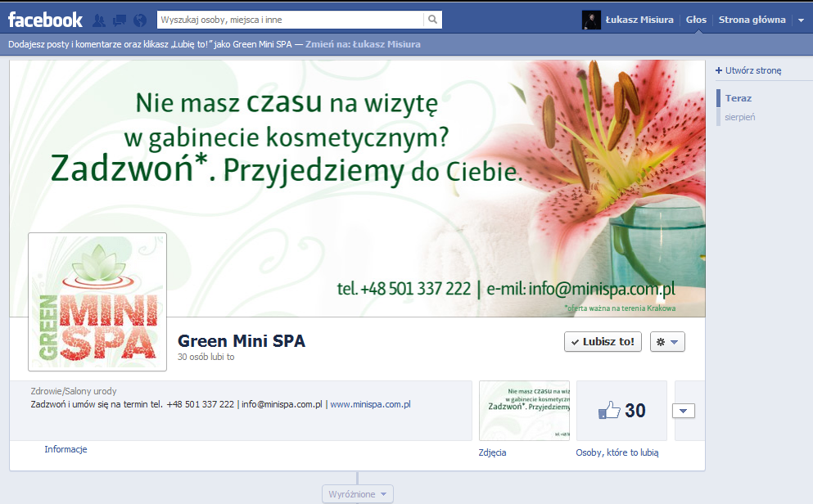Switch identity via Zmień na: Łukasz Misiura
The image size is (813, 504).
(363, 44)
